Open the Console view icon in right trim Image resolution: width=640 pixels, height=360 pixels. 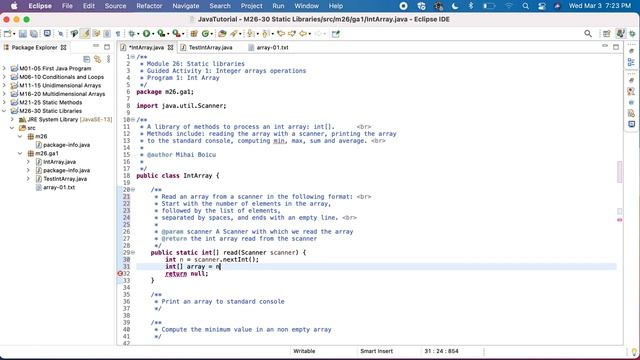click(x=631, y=124)
